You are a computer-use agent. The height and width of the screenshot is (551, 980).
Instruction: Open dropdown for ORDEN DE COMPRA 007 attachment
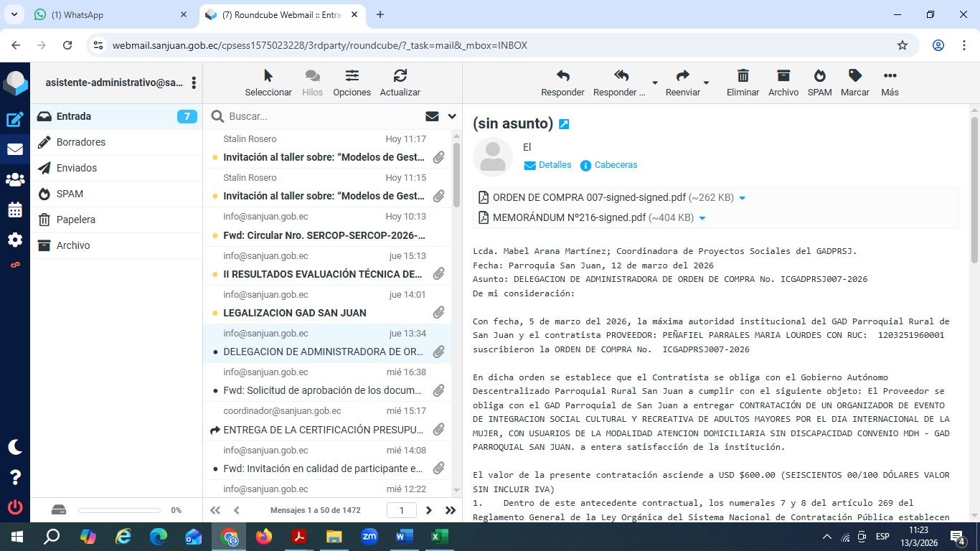[743, 198]
